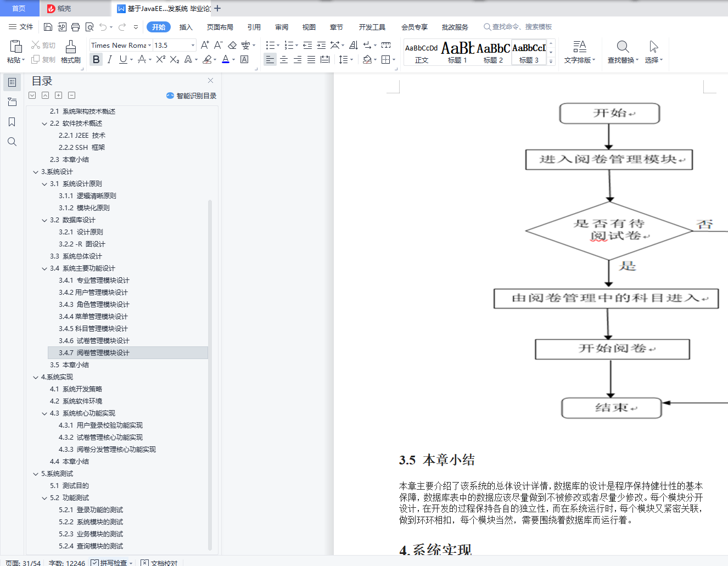Click the 查找替换 button
728x566 pixels.
(x=623, y=52)
